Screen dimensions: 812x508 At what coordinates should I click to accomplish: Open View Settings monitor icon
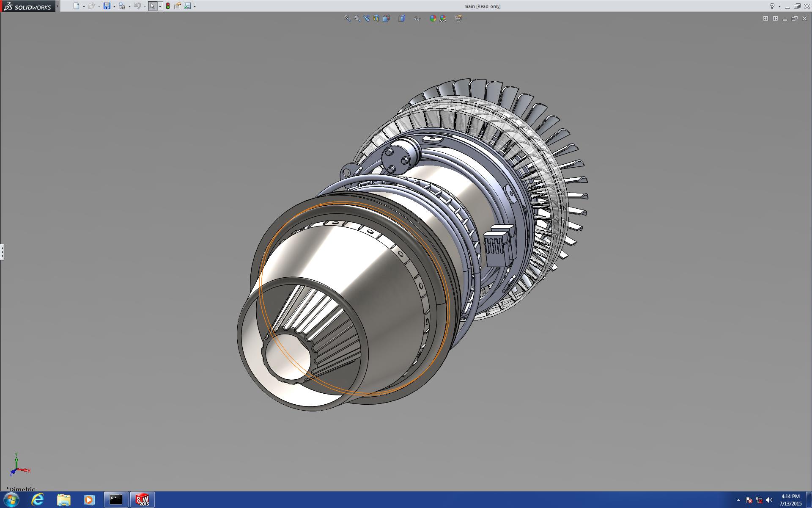(458, 18)
